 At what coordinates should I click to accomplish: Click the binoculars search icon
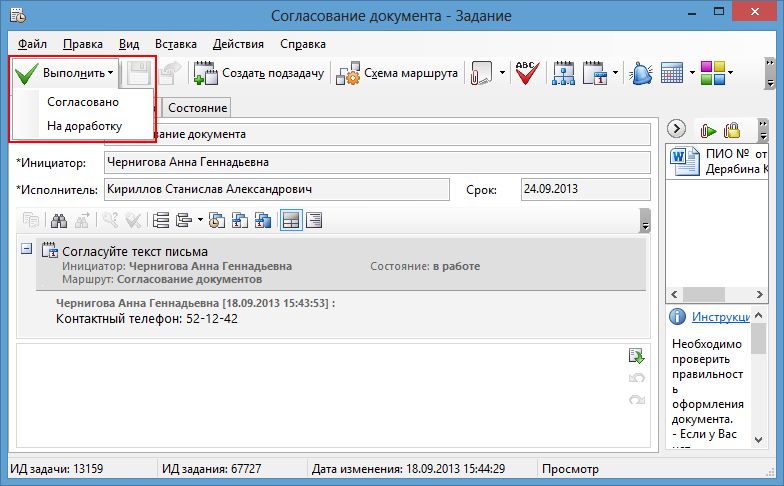click(60, 220)
